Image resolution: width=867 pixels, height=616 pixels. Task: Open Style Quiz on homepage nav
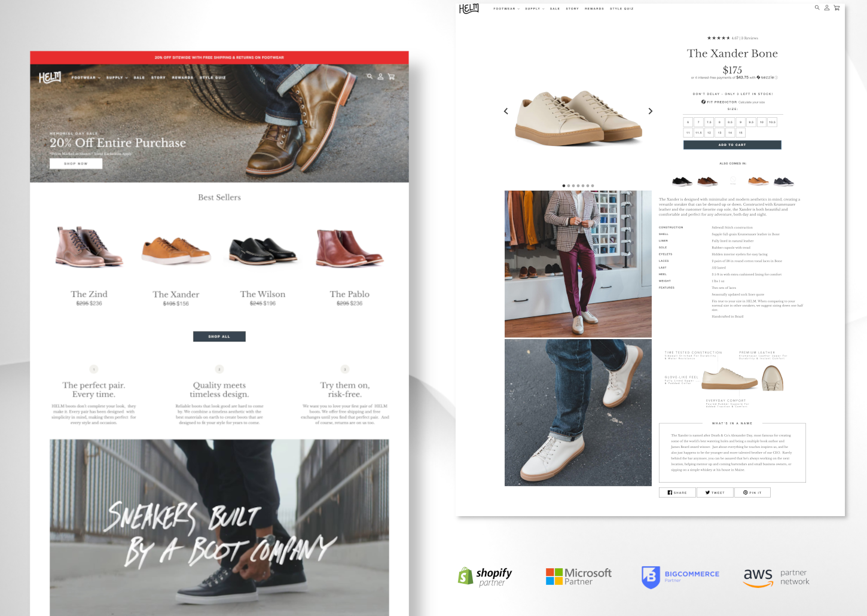coord(213,78)
